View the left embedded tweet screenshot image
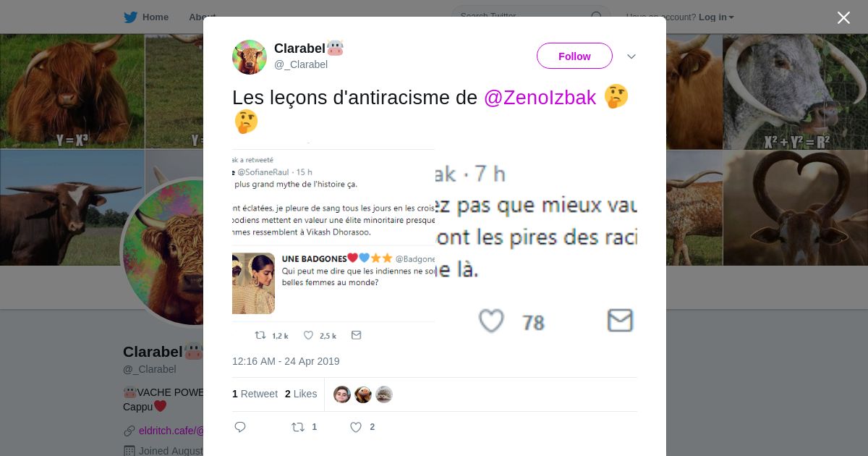This screenshot has width=868, height=456. [333, 245]
